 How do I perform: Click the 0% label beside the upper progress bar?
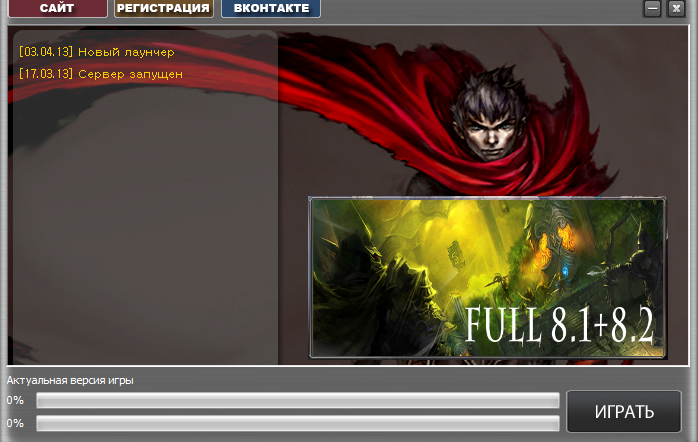tap(15, 400)
